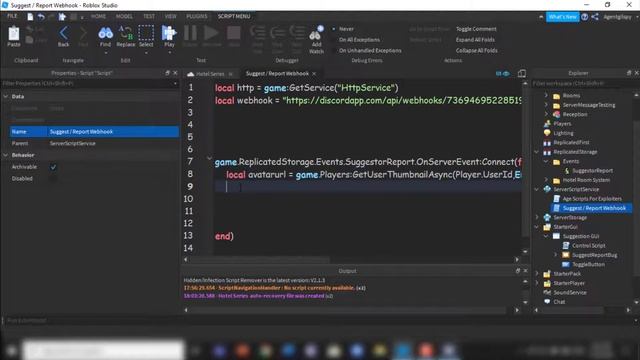Select Chat service in Explorer
The height and width of the screenshot is (360, 640).
559,302
